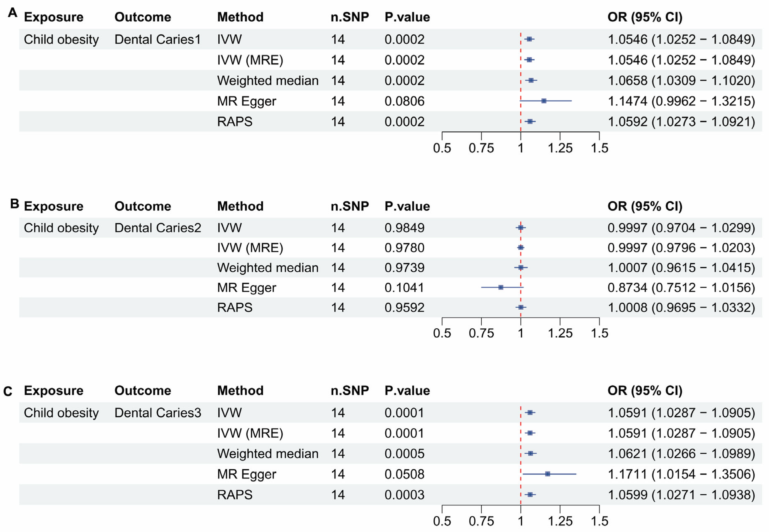
Task: Click the MR Egger marker in panel A
Action: pos(544,101)
